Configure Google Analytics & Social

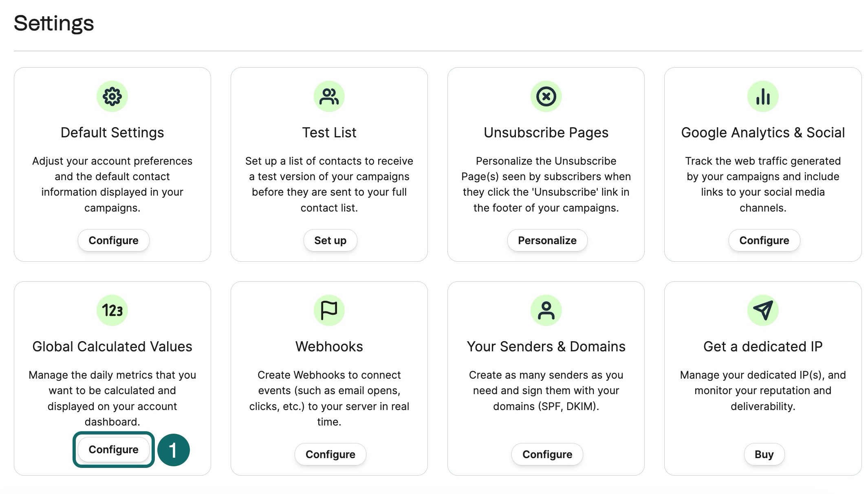[x=764, y=240]
